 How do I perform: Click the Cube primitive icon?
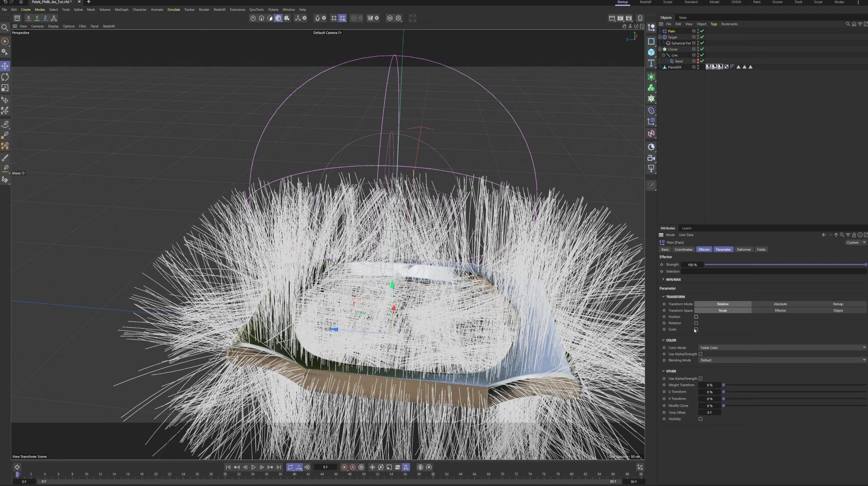tap(651, 52)
